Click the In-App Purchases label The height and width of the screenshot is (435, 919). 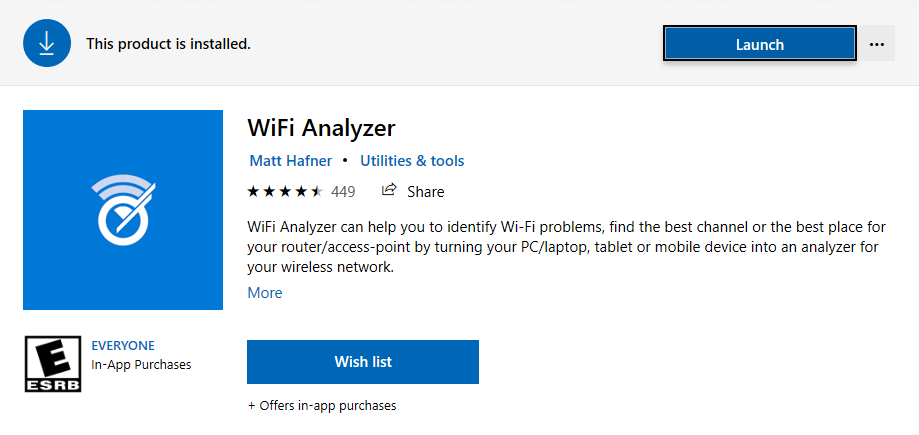pos(141,364)
